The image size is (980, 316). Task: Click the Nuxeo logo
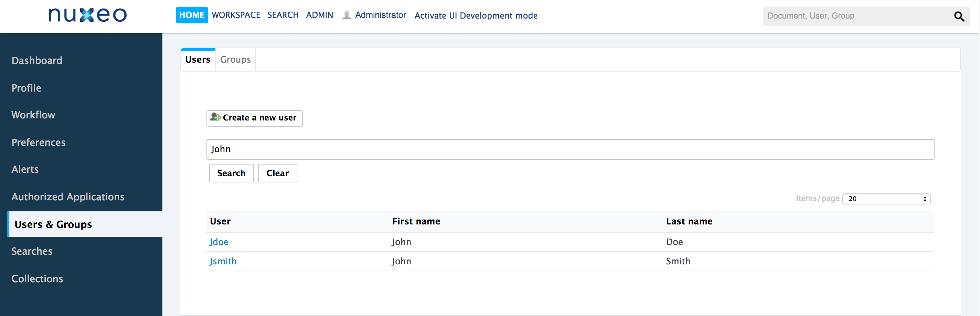87,15
